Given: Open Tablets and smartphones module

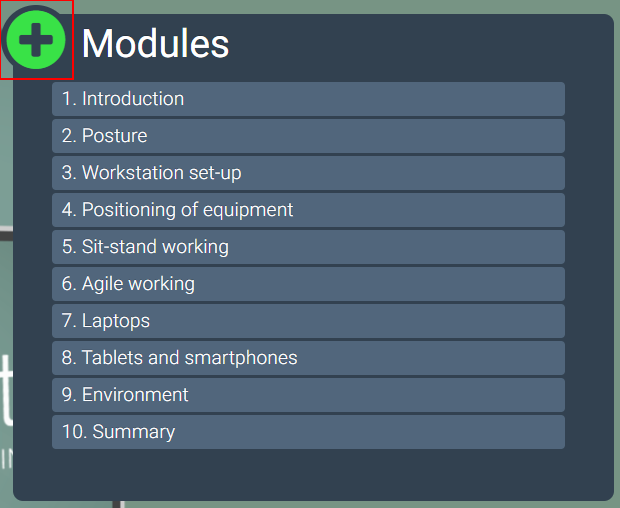Looking at the screenshot, I should pos(308,358).
